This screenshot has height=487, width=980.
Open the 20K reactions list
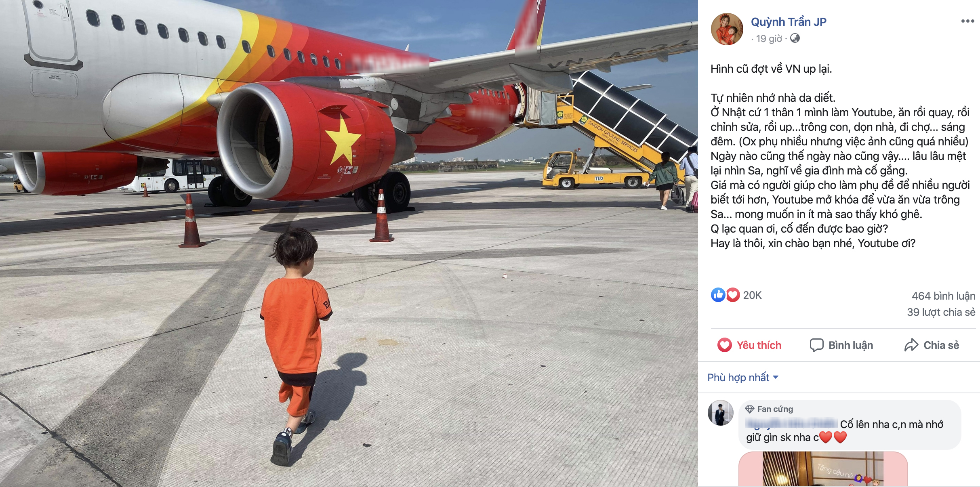click(752, 295)
